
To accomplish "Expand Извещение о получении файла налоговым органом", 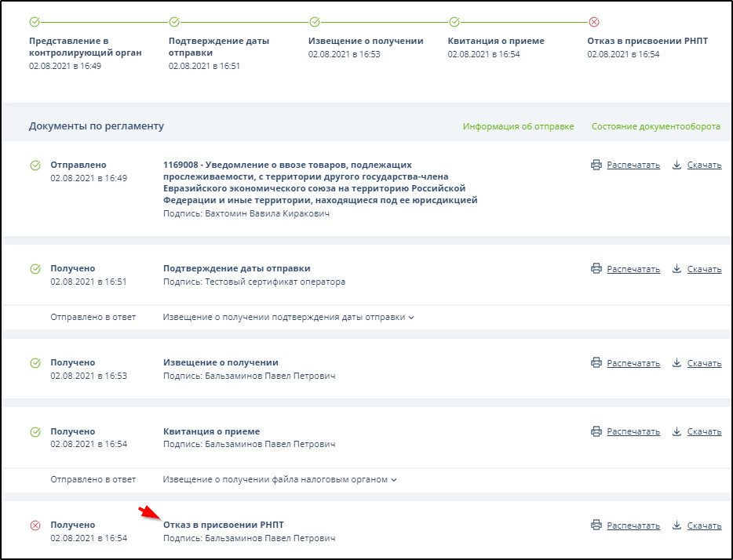I will pos(279,479).
